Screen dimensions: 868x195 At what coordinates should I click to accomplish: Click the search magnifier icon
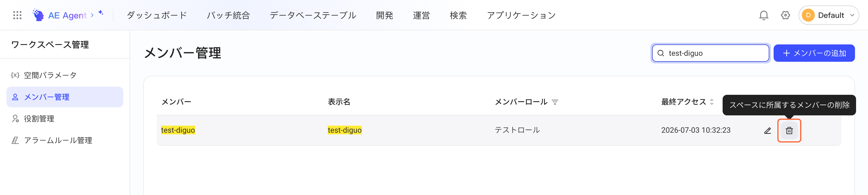tap(661, 53)
